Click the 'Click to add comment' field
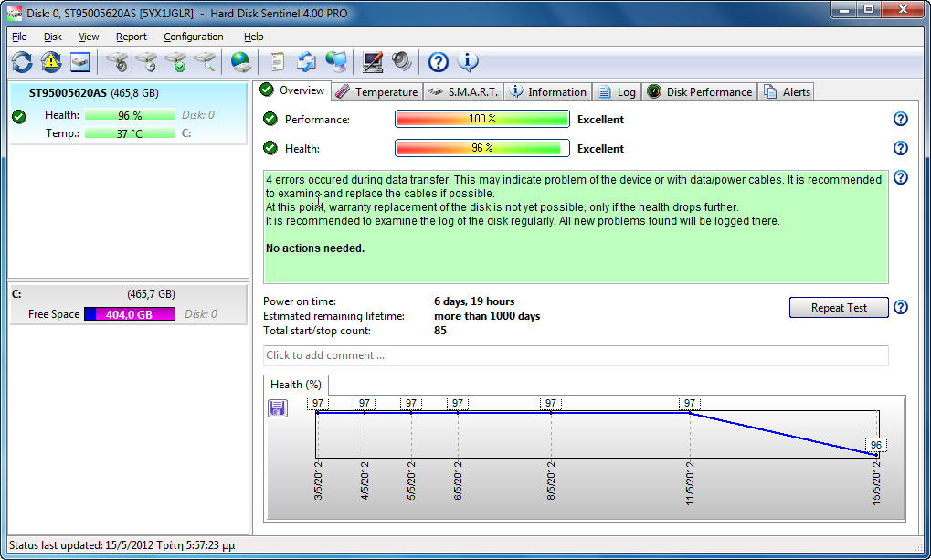 [x=576, y=355]
